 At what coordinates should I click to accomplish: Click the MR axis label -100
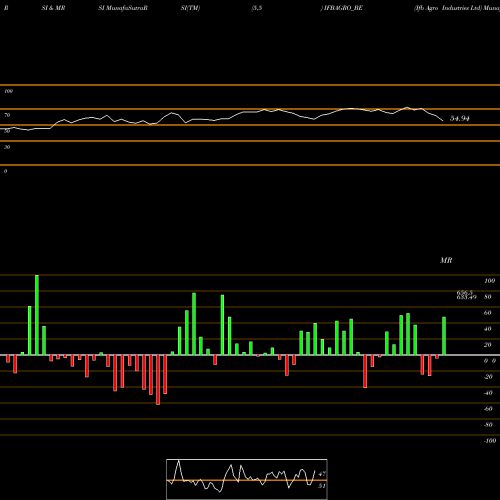click(x=490, y=441)
